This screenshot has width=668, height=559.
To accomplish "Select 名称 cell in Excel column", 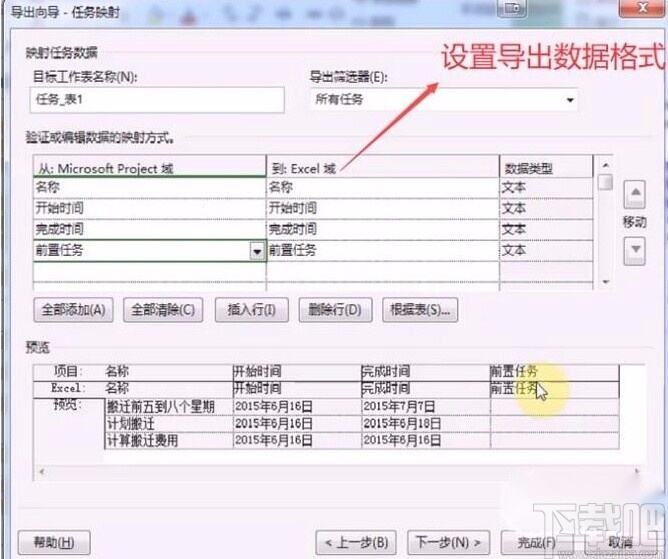I will coord(383,187).
